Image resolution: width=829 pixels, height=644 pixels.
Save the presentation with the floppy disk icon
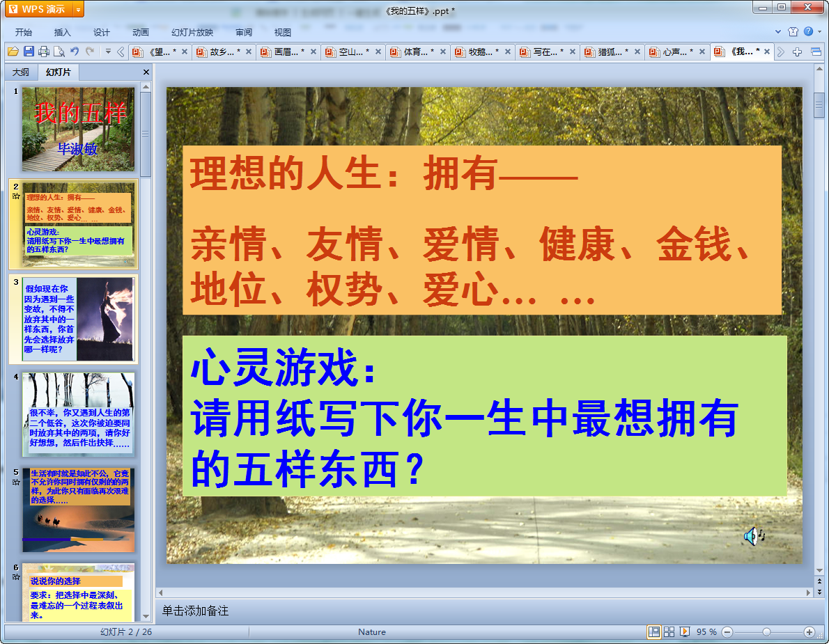29,52
